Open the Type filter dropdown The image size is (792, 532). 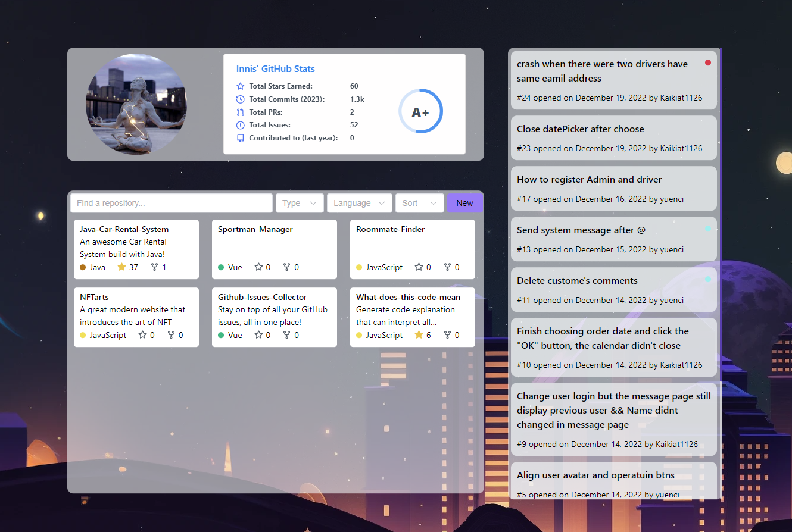(300, 203)
